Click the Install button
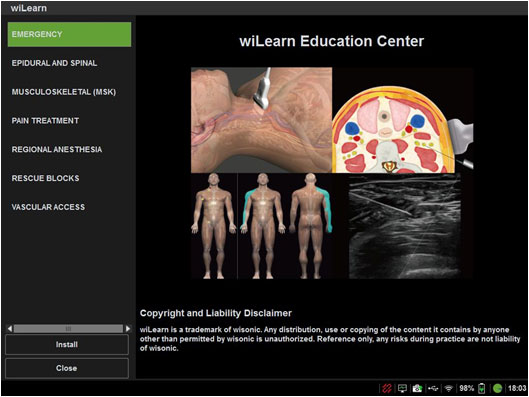Image resolution: width=529 pixels, height=397 pixels. point(67,344)
